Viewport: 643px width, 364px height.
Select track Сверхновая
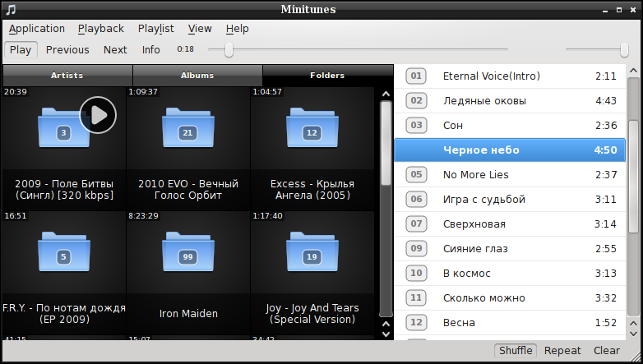[x=510, y=223]
